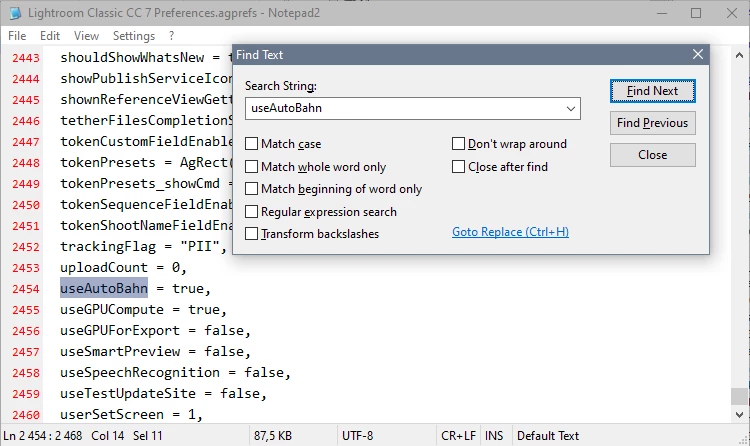This screenshot has width=750, height=446.
Task: Click the userSetScreen = 1 line
Action: pos(131,414)
